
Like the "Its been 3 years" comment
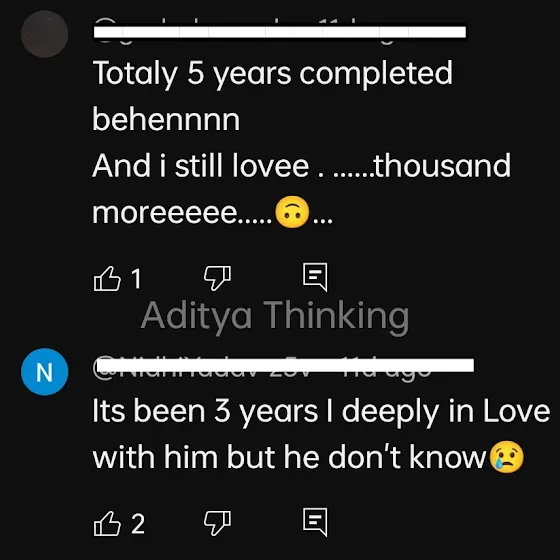coord(107,523)
